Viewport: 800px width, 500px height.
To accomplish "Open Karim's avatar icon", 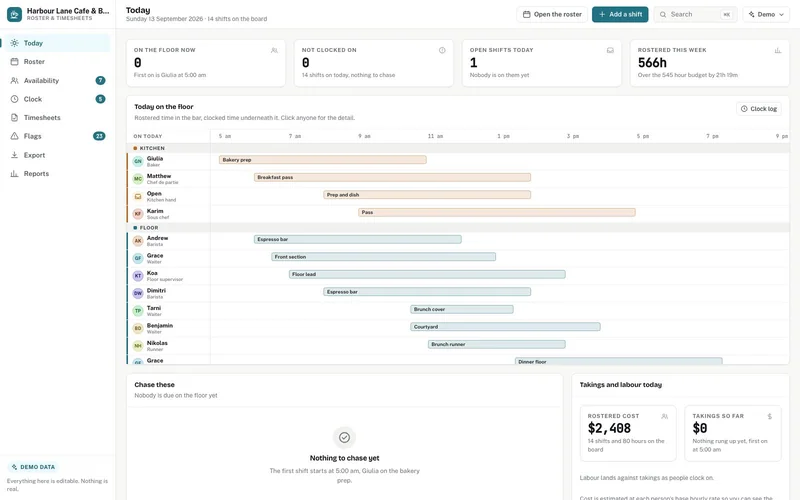I will click(x=138, y=214).
